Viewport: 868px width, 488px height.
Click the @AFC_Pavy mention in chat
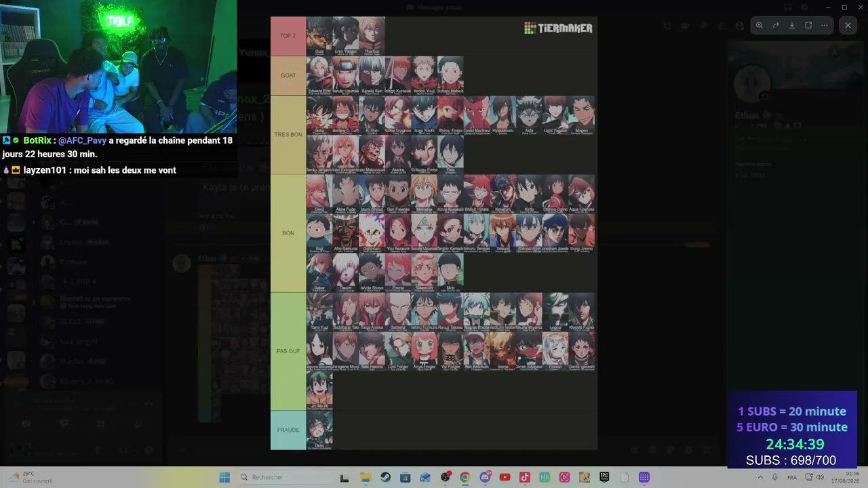[x=82, y=140]
